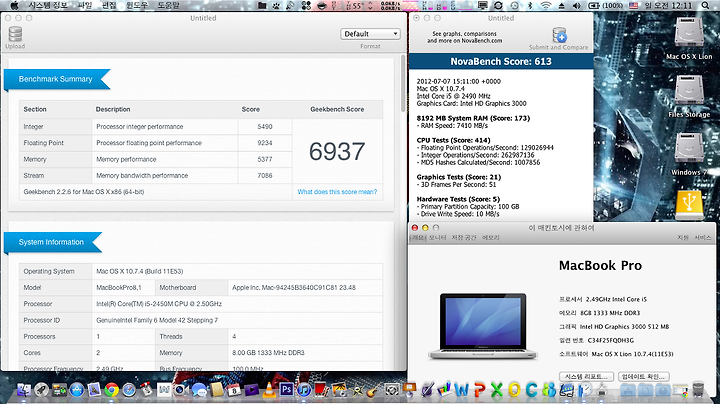Click 'Intel(R) Core(TM) i5-2450M CPU @ 2.50GHz' value
The height and width of the screenshot is (404, 720).
159,304
